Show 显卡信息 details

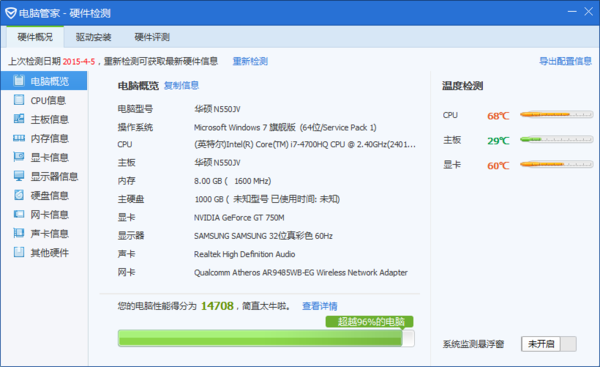click(44, 157)
